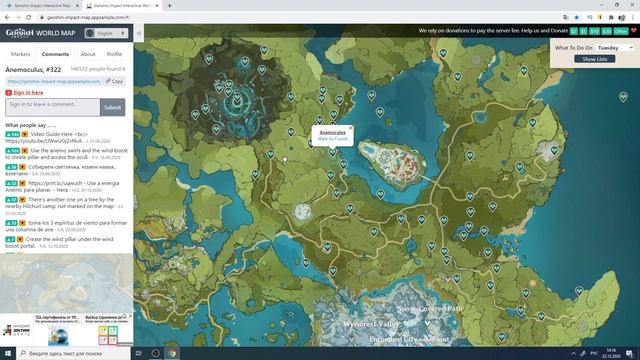Open a new browser tab
Viewport: 640px width, 360px height.
[169, 6]
